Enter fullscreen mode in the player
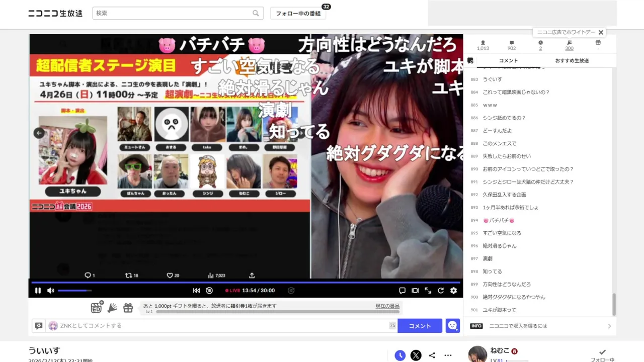Image resolution: width=644 pixels, height=362 pixels. (428, 291)
